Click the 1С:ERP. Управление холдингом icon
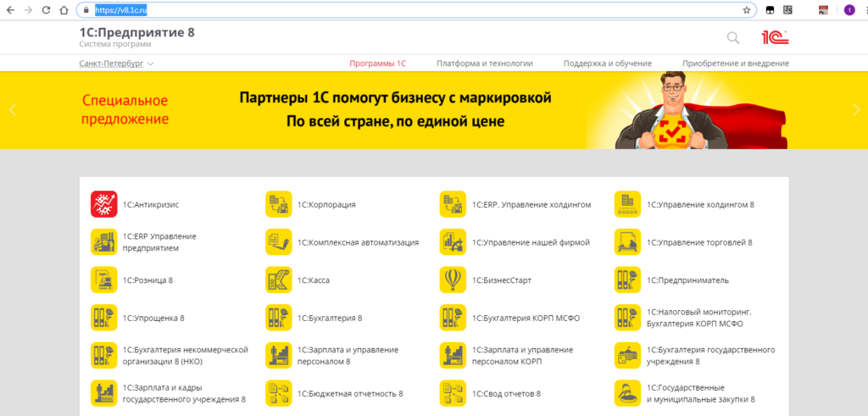This screenshot has height=416, width=868. click(453, 204)
